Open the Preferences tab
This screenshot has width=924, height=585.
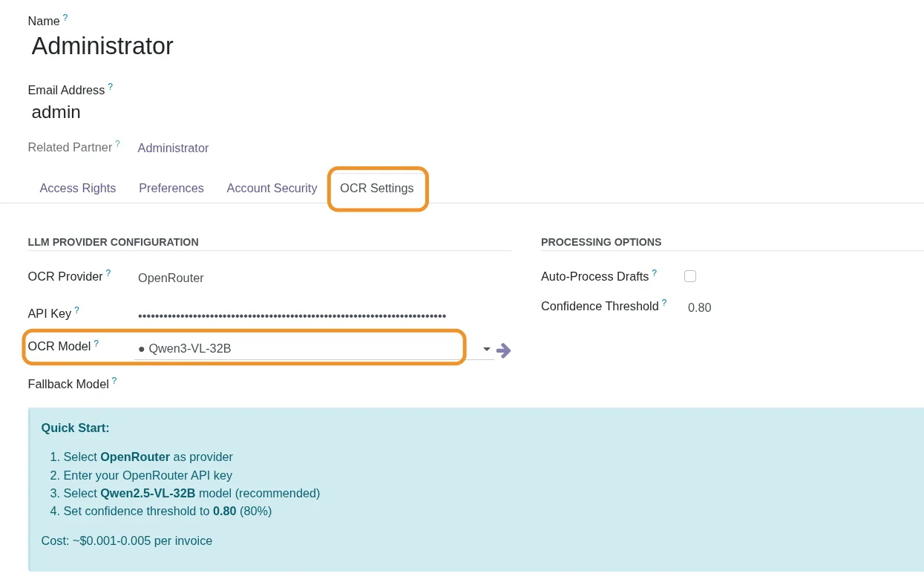(171, 189)
